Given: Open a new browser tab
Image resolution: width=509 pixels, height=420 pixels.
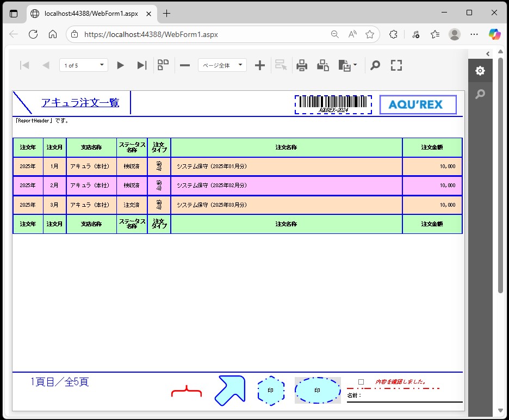Looking at the screenshot, I should point(166,13).
